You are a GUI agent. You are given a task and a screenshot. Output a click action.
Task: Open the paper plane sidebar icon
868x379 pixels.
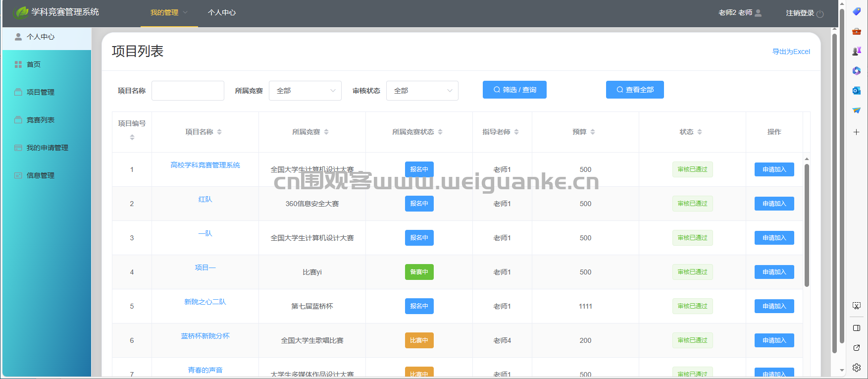(857, 110)
